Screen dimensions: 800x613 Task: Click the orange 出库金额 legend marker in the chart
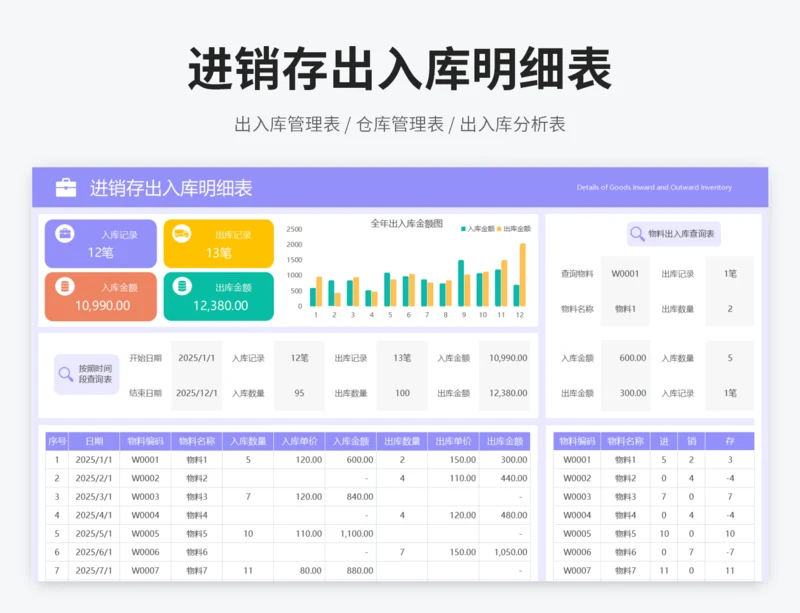[499, 229]
